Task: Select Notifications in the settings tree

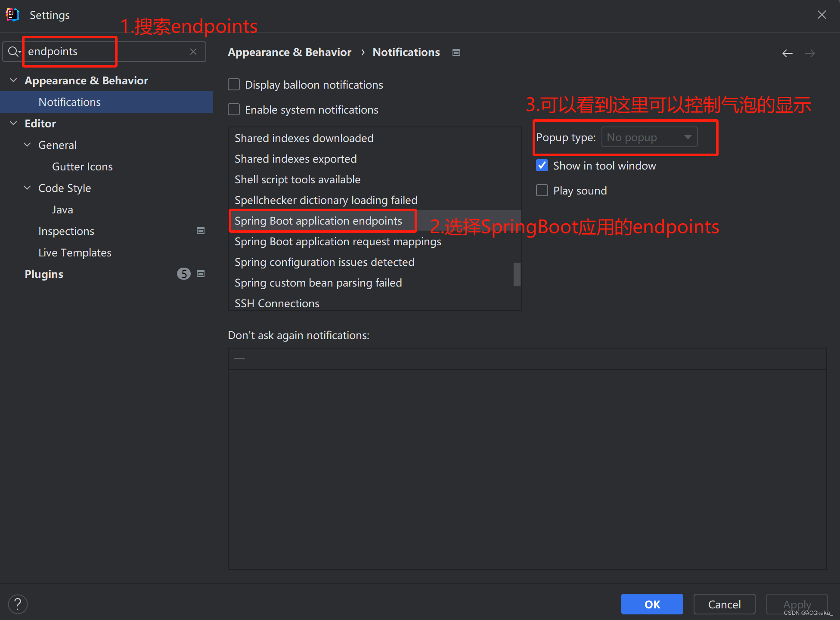Action: coord(106,102)
